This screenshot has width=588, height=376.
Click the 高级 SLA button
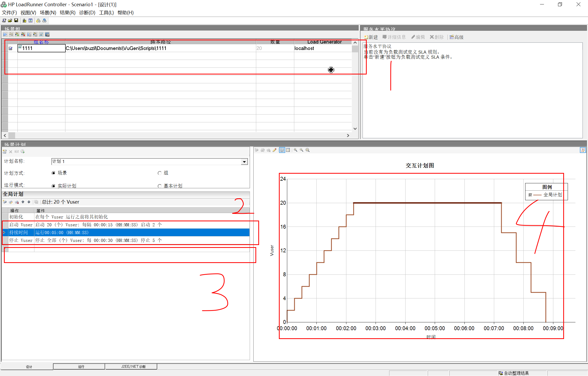tap(457, 37)
